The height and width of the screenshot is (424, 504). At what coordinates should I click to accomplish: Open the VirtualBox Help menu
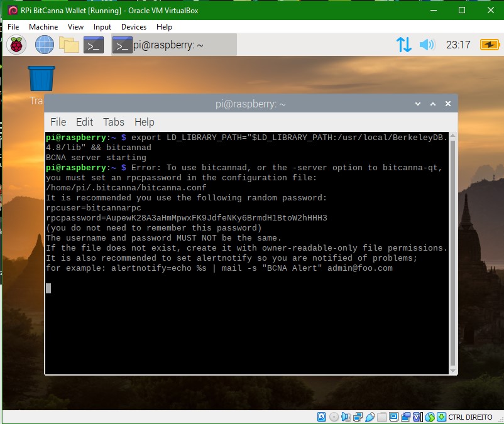click(x=164, y=27)
